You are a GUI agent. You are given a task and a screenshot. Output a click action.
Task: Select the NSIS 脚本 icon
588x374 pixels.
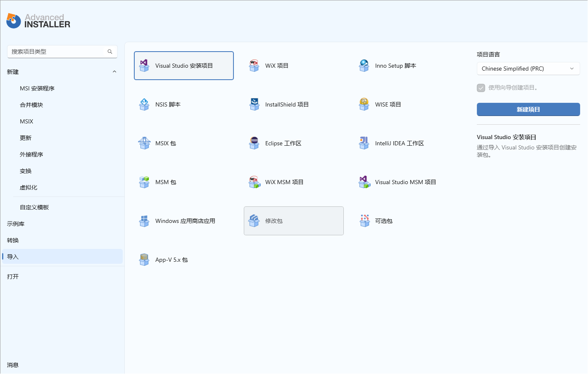[144, 104]
